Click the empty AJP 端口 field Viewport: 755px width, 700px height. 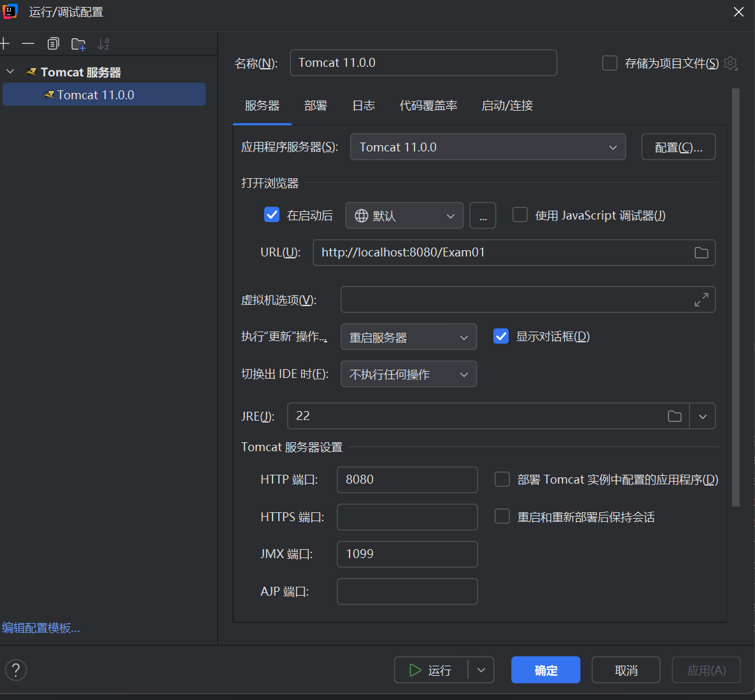[x=407, y=591]
